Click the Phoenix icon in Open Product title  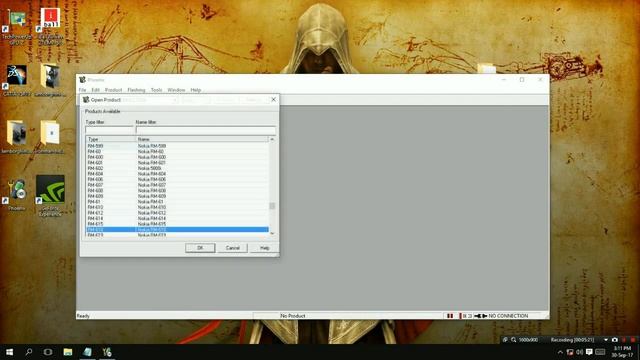86,100
